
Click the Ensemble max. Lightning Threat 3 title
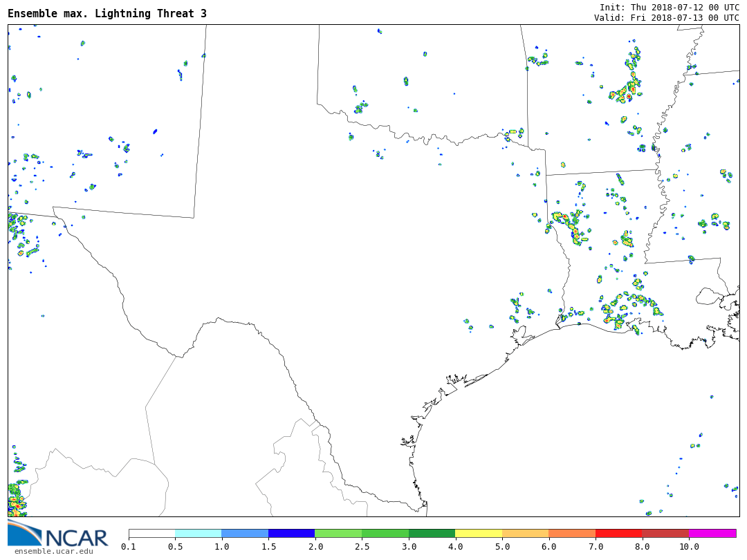click(x=107, y=14)
